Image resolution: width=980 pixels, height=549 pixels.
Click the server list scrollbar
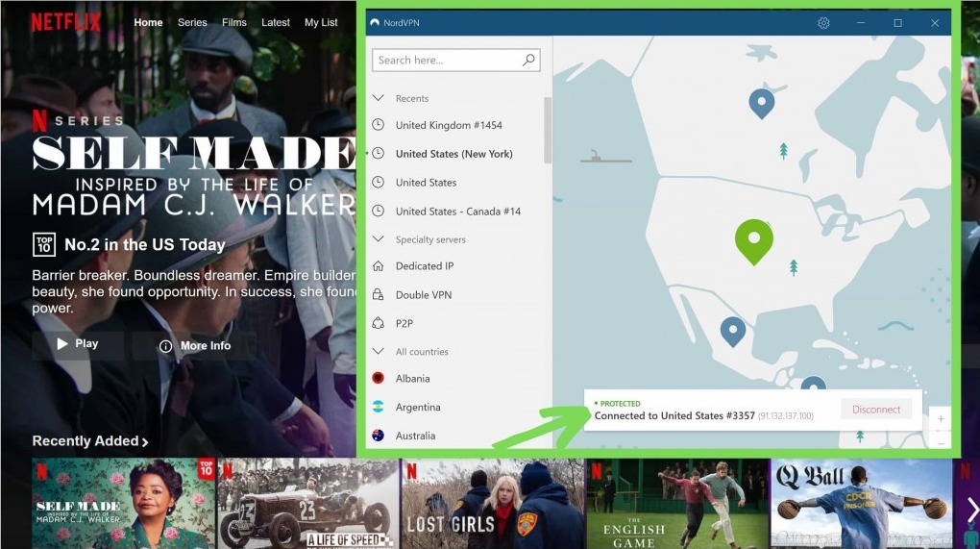point(548,130)
